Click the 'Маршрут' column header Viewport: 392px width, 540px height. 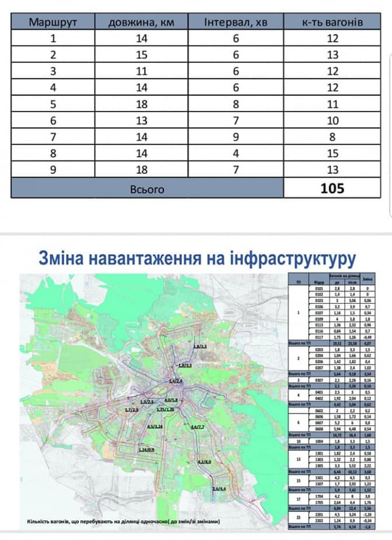pos(53,22)
